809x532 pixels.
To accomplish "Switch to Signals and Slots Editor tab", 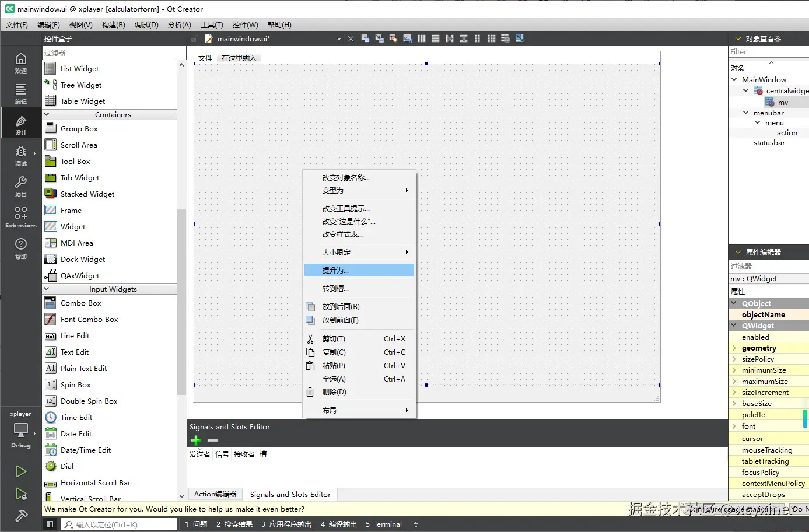I will [x=290, y=495].
